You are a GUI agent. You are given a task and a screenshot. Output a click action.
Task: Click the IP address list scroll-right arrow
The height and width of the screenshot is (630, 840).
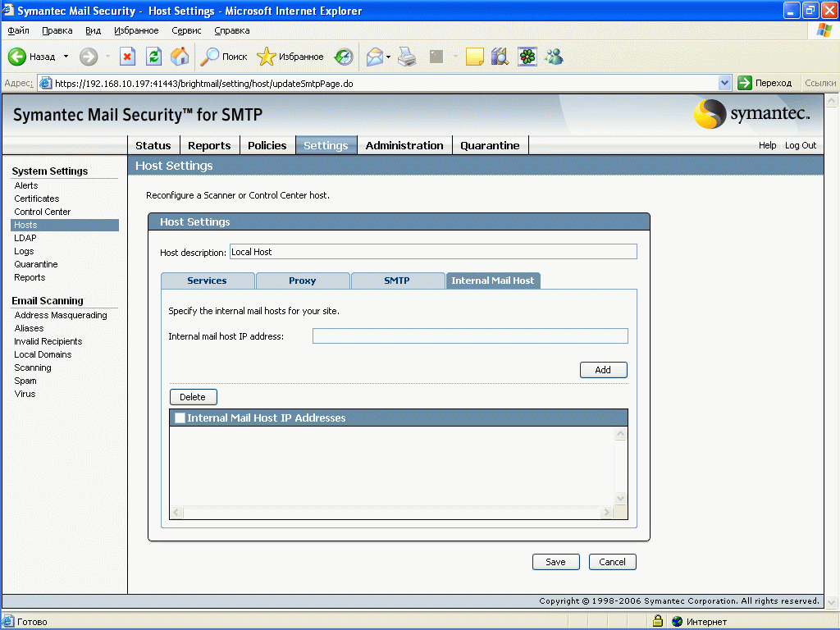coord(606,512)
